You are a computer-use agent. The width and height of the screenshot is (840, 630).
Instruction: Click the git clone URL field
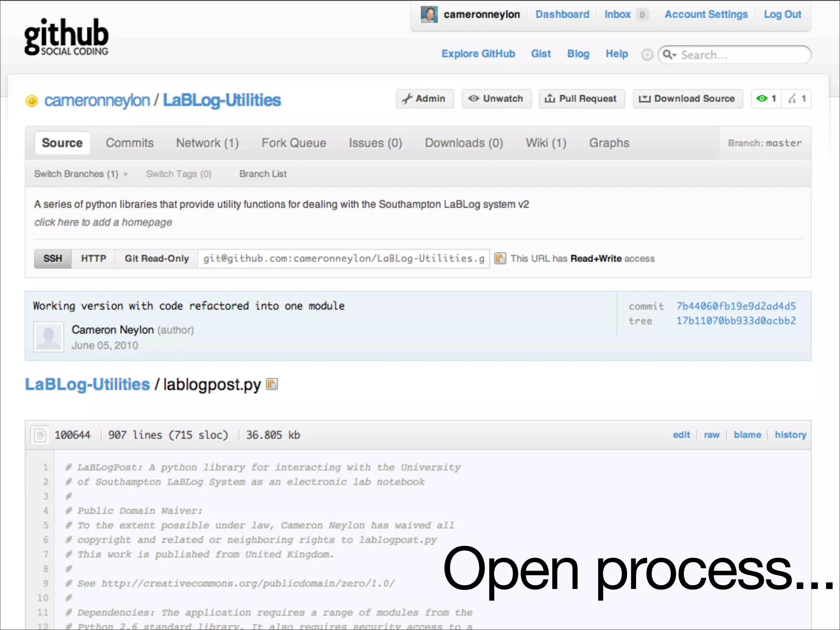point(344,258)
